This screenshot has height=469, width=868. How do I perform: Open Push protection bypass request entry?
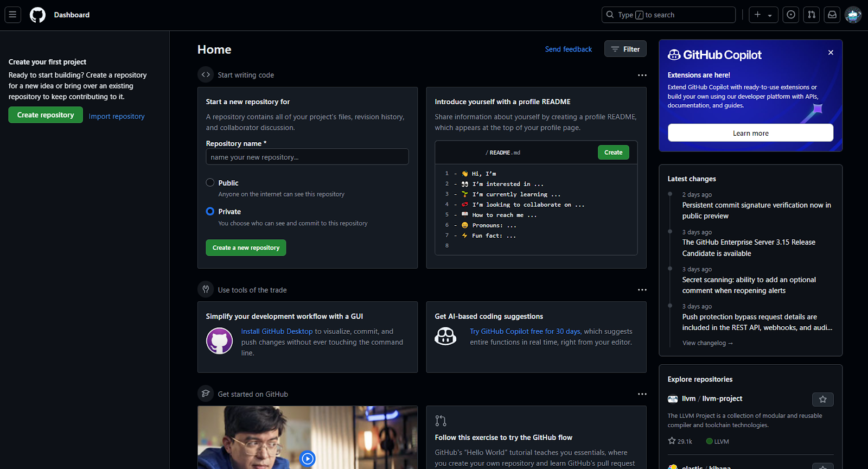pyautogui.click(x=757, y=322)
